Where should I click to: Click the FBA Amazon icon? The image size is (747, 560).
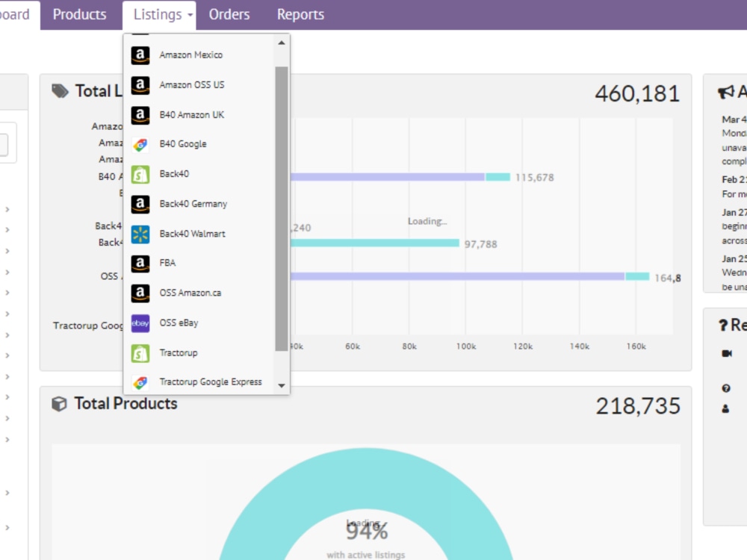click(140, 264)
